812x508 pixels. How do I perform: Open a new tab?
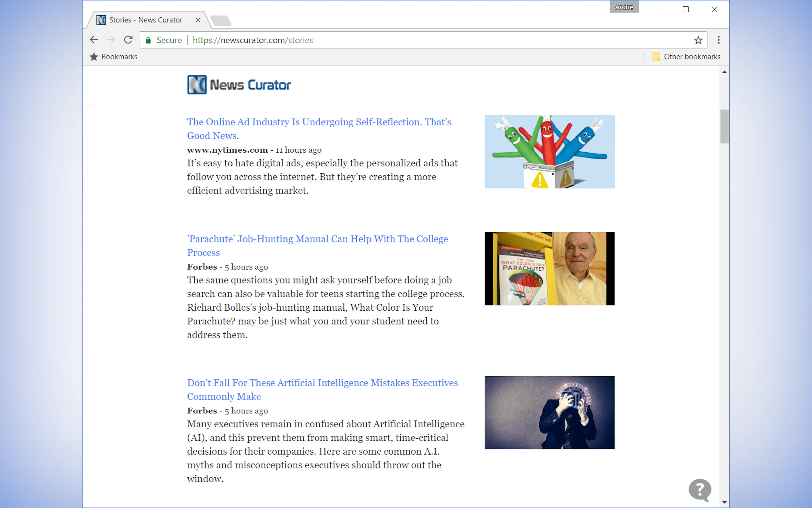tap(221, 20)
